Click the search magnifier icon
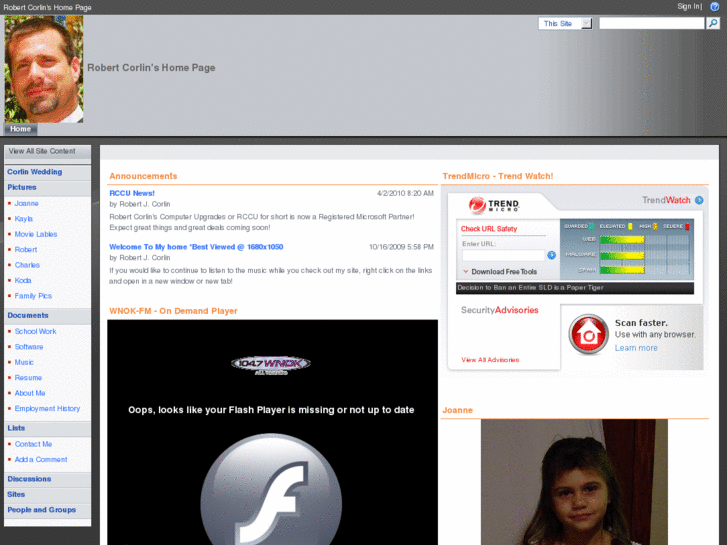 pyautogui.click(x=713, y=23)
